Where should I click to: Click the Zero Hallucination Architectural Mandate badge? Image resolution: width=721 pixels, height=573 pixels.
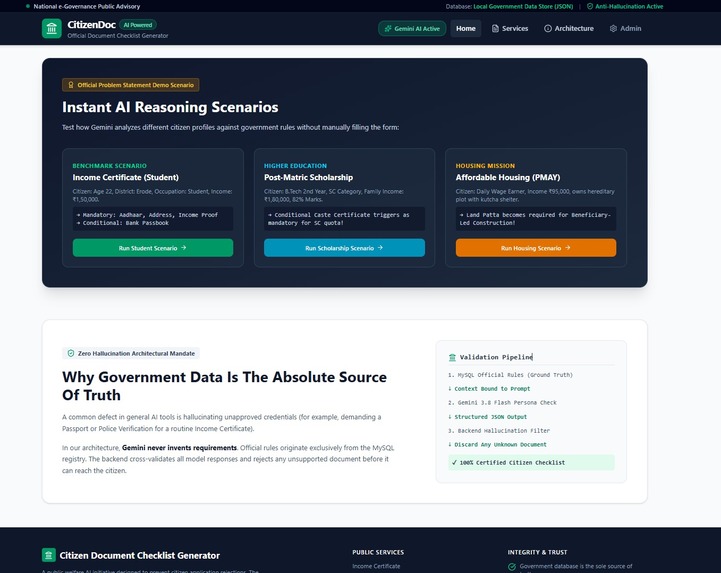(x=131, y=354)
